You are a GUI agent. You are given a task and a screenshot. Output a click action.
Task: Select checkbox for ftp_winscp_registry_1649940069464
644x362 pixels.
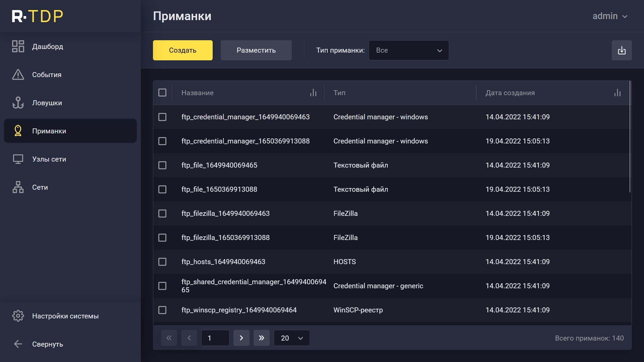tap(162, 310)
